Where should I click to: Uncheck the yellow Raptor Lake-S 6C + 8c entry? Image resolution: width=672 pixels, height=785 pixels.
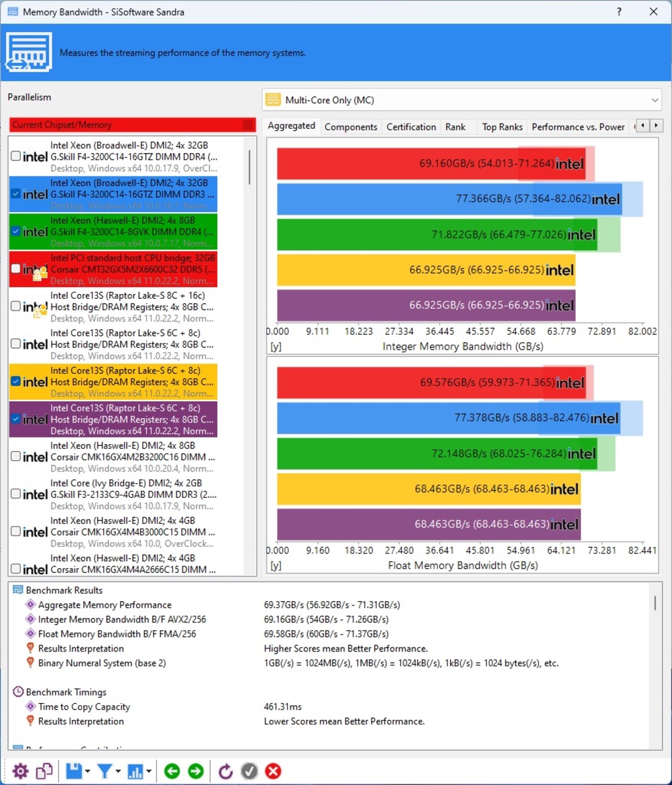(x=15, y=381)
